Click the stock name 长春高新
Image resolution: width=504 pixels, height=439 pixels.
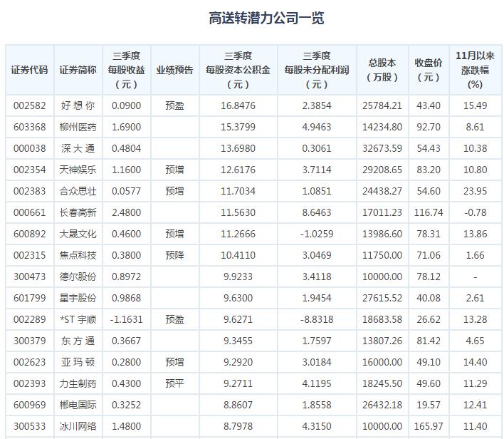[78, 212]
